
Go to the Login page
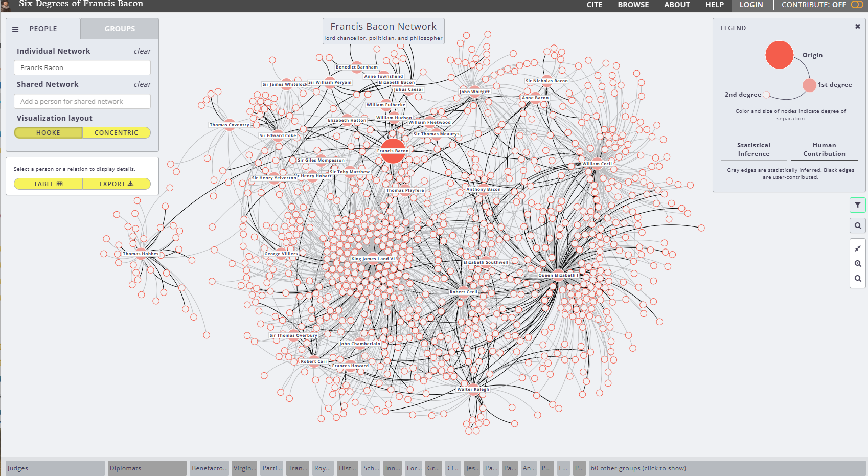[751, 5]
